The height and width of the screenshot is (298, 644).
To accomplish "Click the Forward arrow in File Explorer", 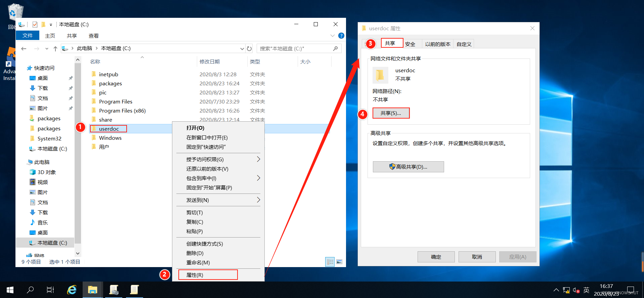I will click(x=37, y=49).
